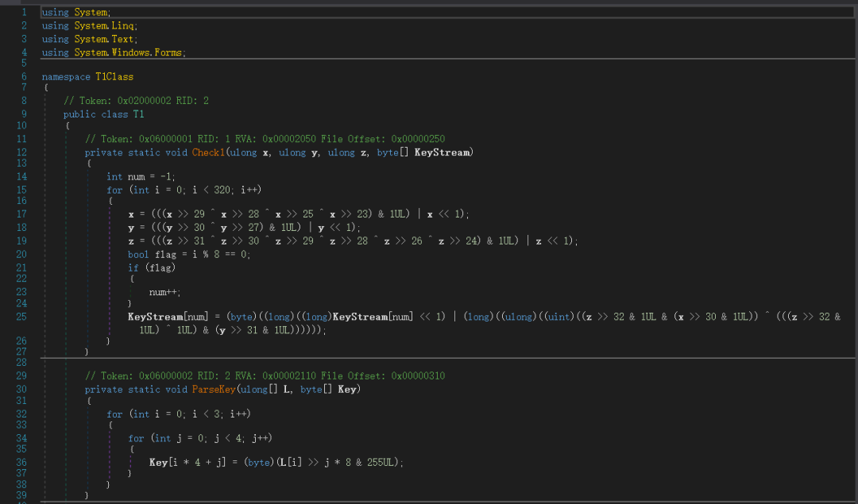Select the T1Class namespace identifier
The width and height of the screenshot is (858, 504).
pyautogui.click(x=114, y=77)
